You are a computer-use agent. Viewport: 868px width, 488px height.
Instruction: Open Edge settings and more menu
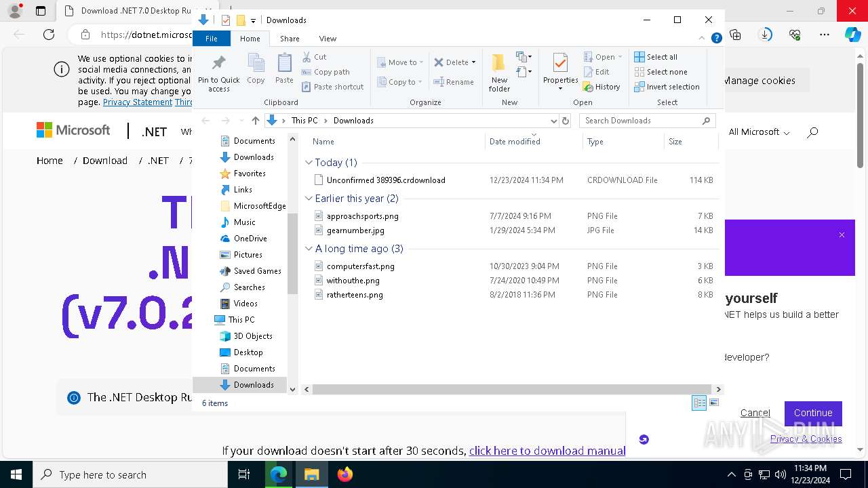(825, 35)
